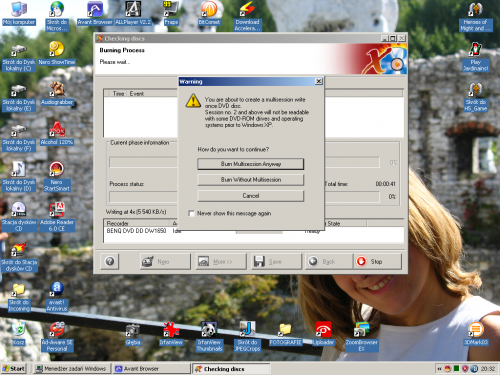Open avast! Antivirus desktop icon
Viewport: 500px width, 375px height.
pos(57,297)
